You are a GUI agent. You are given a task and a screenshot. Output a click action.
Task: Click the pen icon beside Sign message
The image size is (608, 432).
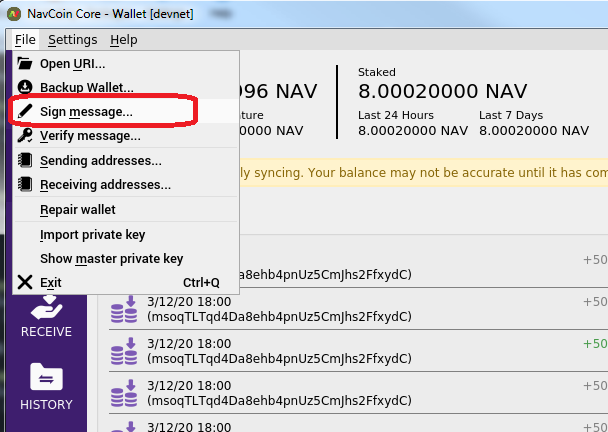pos(25,111)
